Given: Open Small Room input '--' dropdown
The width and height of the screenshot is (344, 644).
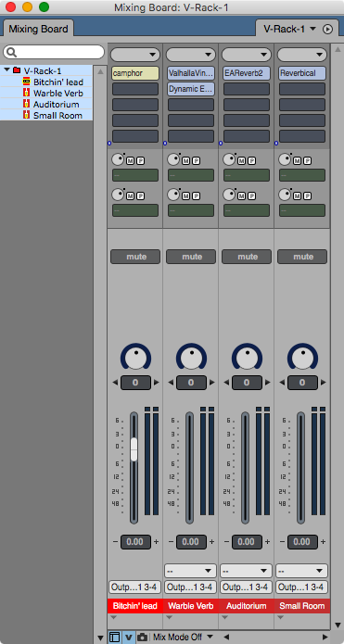Looking at the screenshot, I should 302,571.
